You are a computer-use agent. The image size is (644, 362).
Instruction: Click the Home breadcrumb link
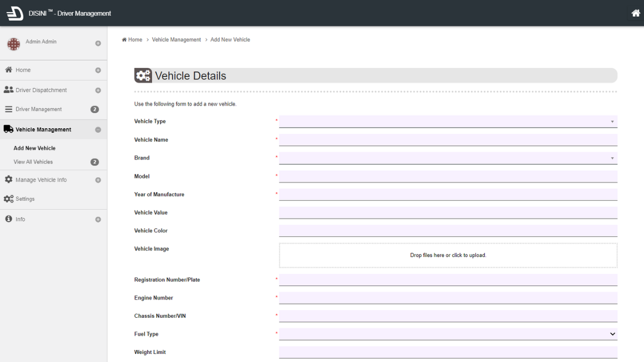(x=135, y=40)
